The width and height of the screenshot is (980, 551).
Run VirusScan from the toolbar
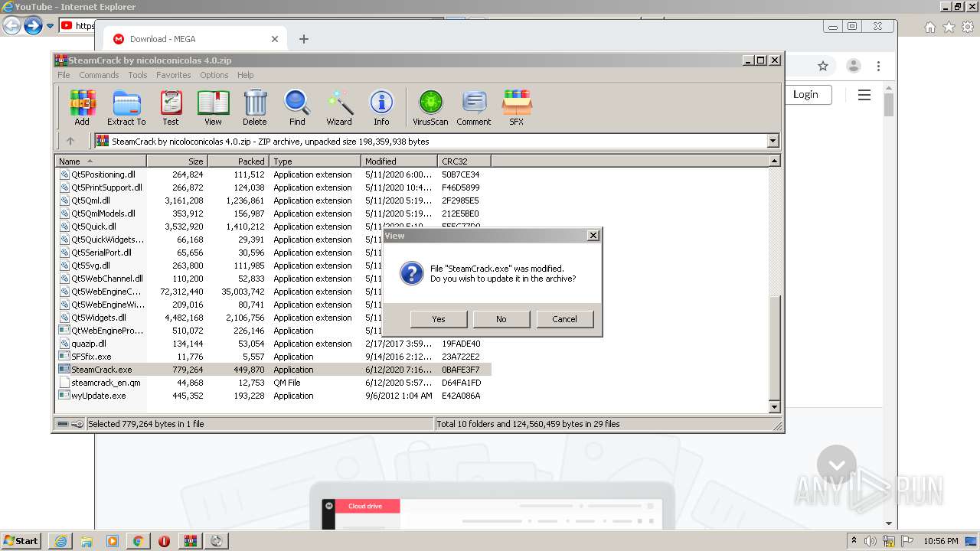pos(430,107)
